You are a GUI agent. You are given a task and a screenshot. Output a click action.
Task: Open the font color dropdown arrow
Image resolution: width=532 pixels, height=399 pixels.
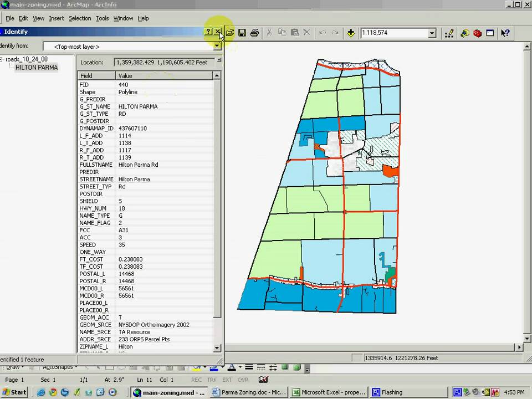click(240, 367)
